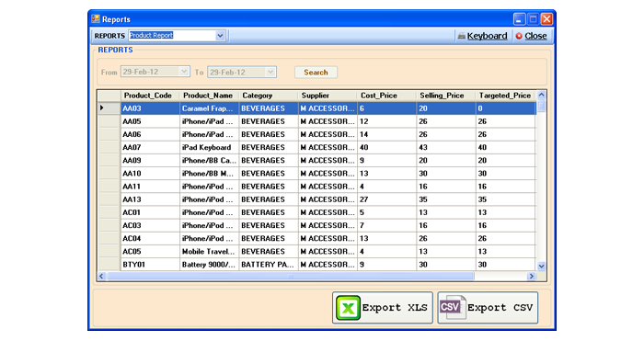Click the vertical scrollbar up arrow
Screen dimensions: 644x341
point(541,95)
